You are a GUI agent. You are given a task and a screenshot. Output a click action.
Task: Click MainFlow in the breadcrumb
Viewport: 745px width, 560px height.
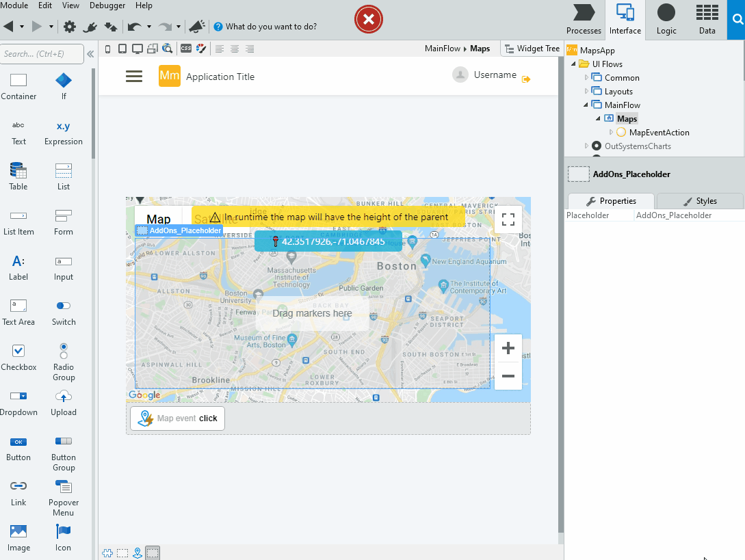pos(443,49)
